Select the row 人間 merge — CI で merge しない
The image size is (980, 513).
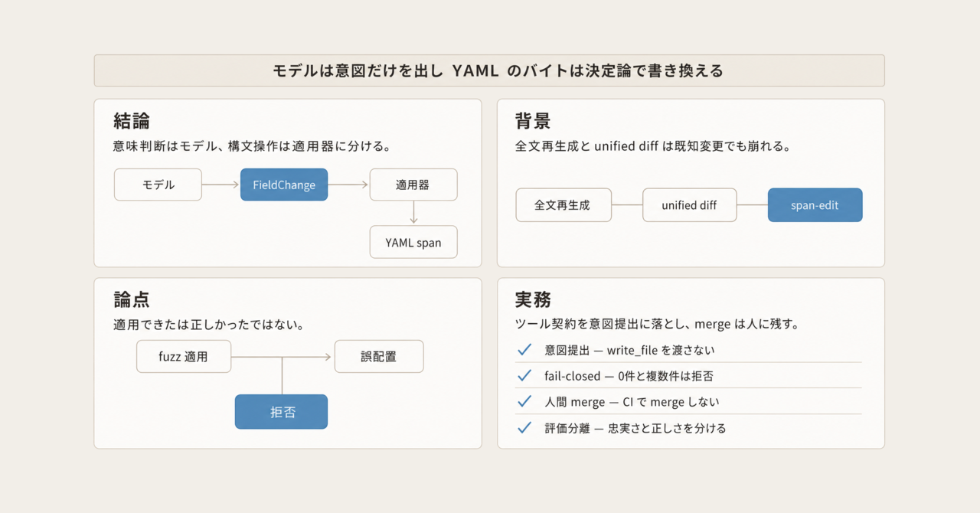pyautogui.click(x=689, y=402)
